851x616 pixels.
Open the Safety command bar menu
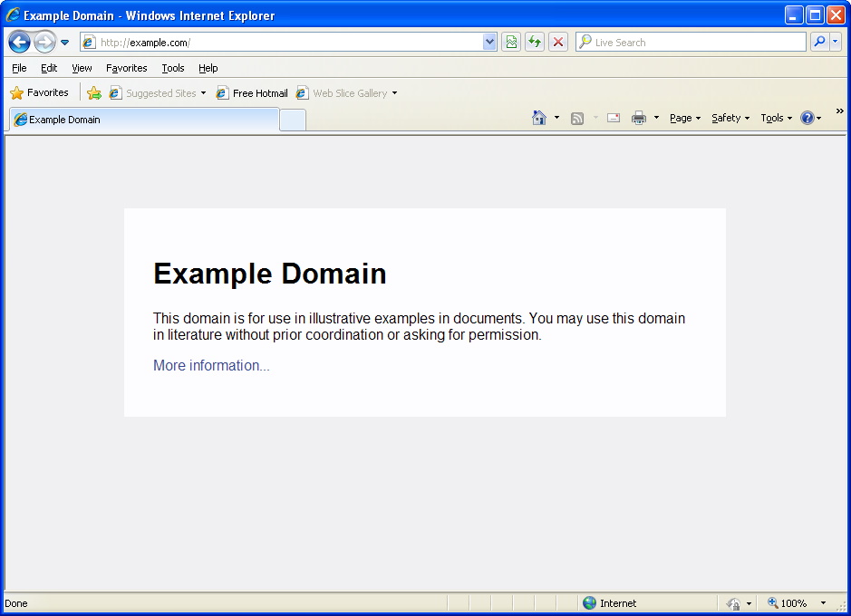tap(730, 118)
